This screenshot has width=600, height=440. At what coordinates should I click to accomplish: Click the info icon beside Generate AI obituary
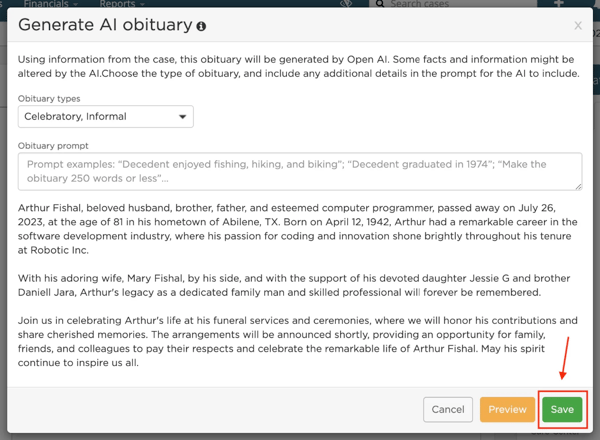201,26
